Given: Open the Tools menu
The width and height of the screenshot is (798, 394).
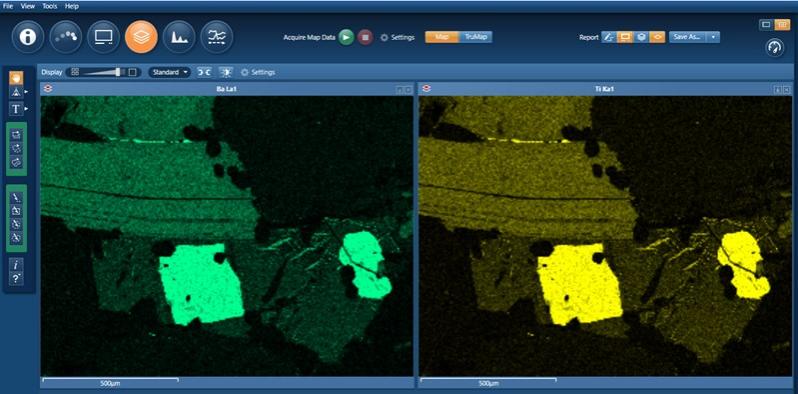Looking at the screenshot, I should click(50, 6).
